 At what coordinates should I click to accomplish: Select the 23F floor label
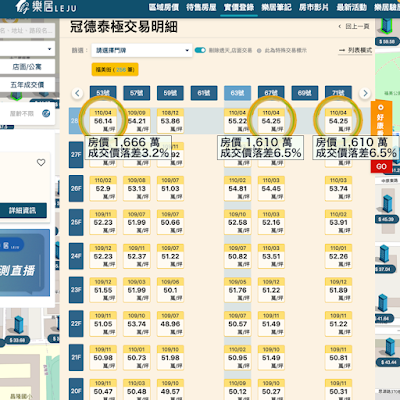pyautogui.click(x=76, y=290)
